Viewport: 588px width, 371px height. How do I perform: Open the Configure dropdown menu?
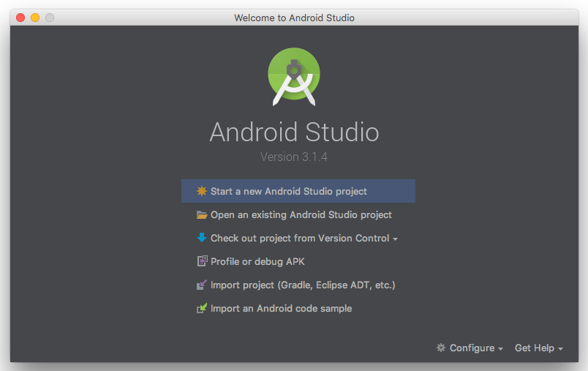tap(470, 348)
